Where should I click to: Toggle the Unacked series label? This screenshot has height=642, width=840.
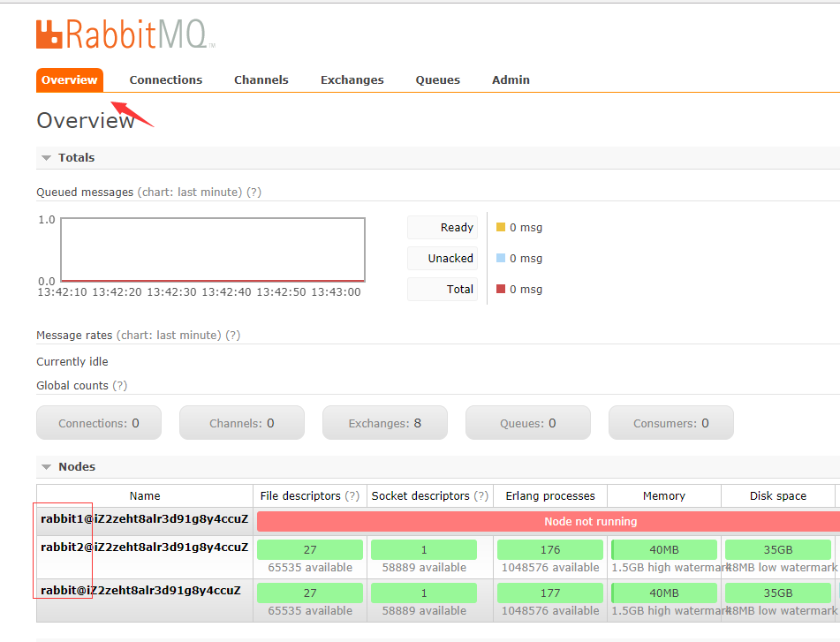coord(443,259)
